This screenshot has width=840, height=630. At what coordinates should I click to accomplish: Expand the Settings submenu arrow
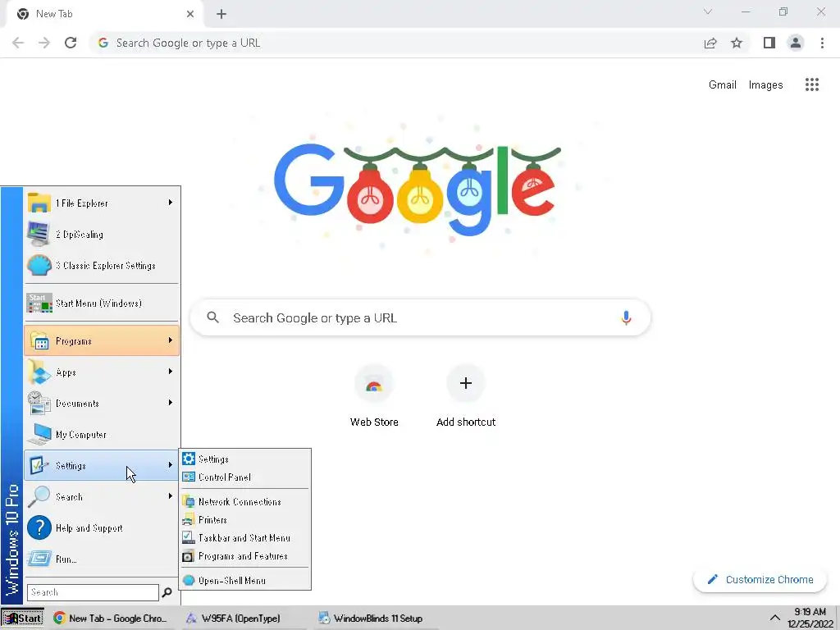pyautogui.click(x=171, y=464)
